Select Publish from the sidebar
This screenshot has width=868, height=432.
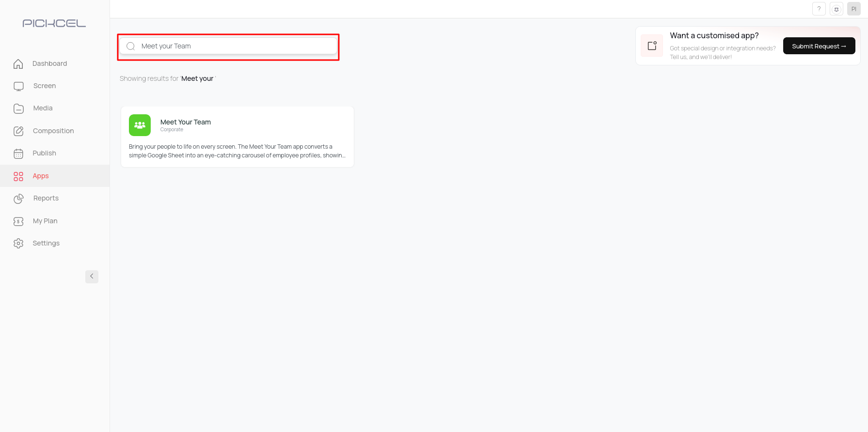[x=44, y=153]
